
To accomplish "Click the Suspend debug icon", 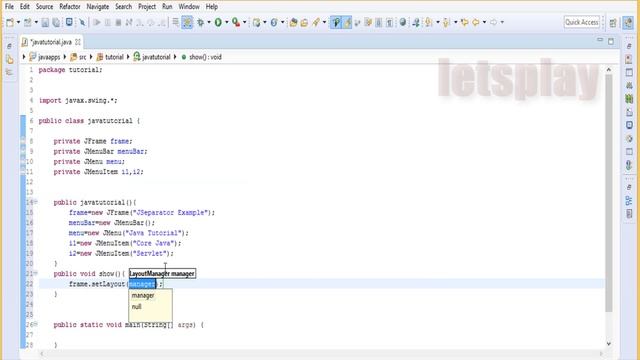I will point(108,22).
